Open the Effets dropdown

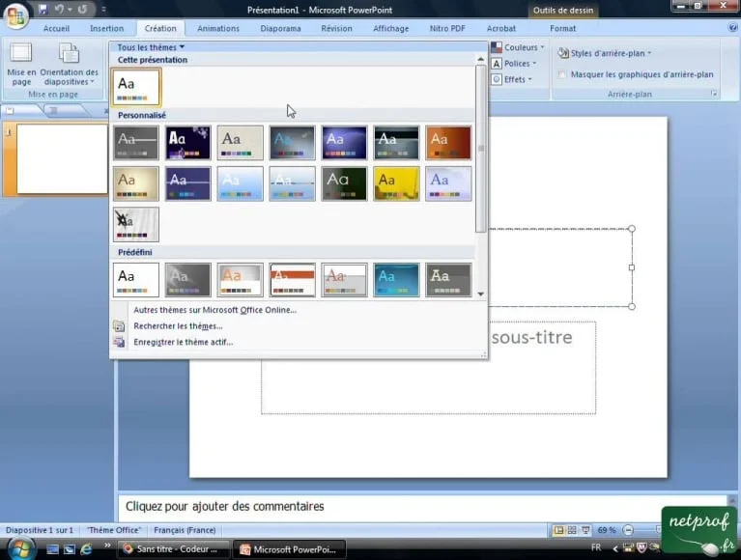pyautogui.click(x=512, y=79)
